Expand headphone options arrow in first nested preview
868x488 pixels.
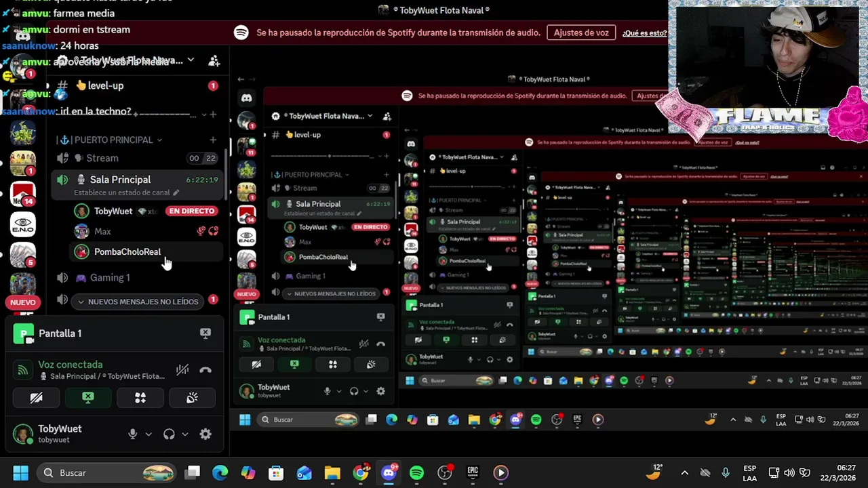coord(366,391)
